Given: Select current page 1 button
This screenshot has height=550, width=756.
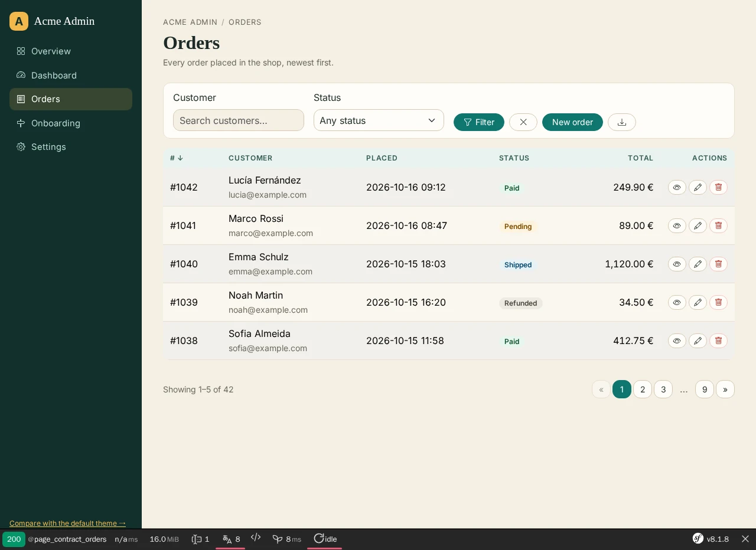Looking at the screenshot, I should [622, 389].
